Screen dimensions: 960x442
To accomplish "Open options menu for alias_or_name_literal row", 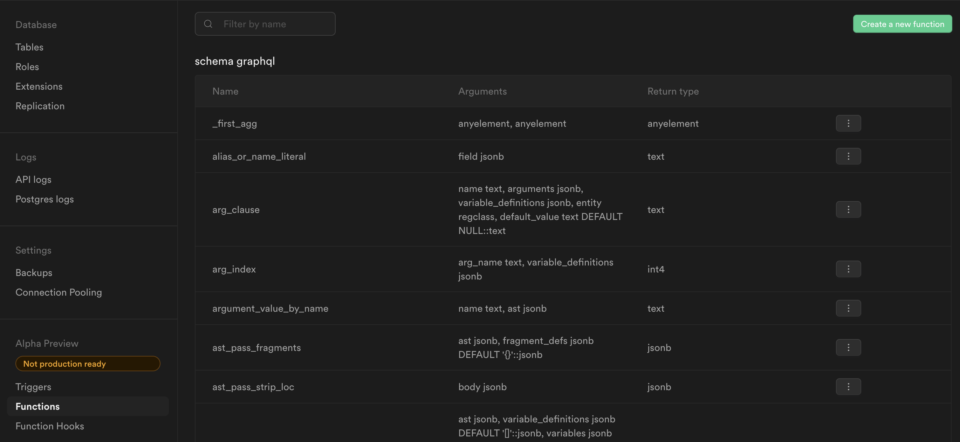I will point(848,157).
